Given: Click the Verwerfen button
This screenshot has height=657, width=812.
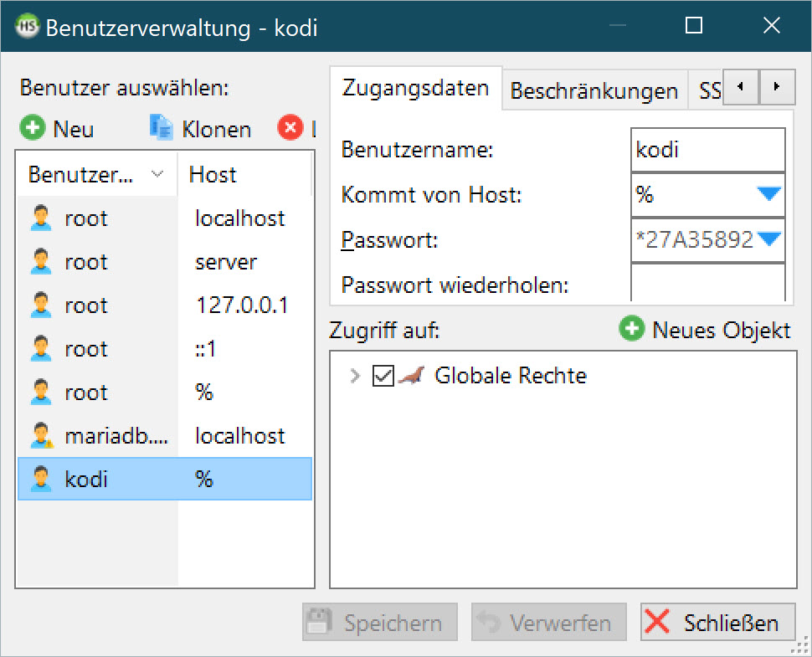Looking at the screenshot, I should 549,622.
